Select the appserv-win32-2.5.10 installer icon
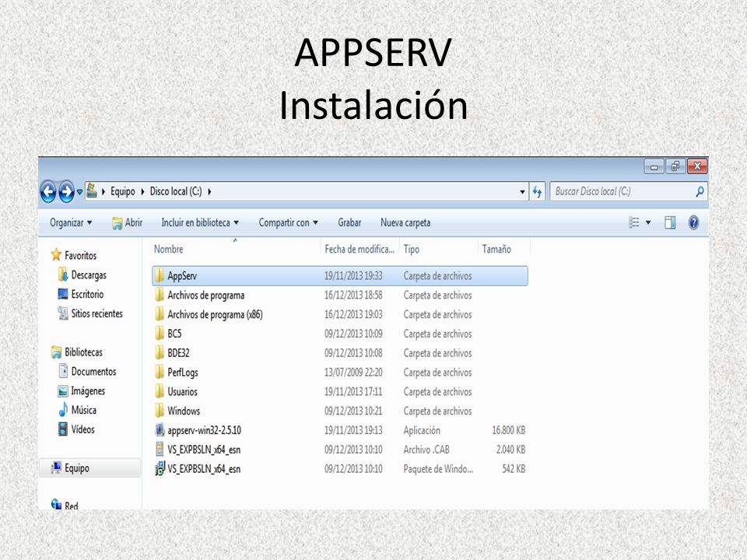 pos(160,430)
